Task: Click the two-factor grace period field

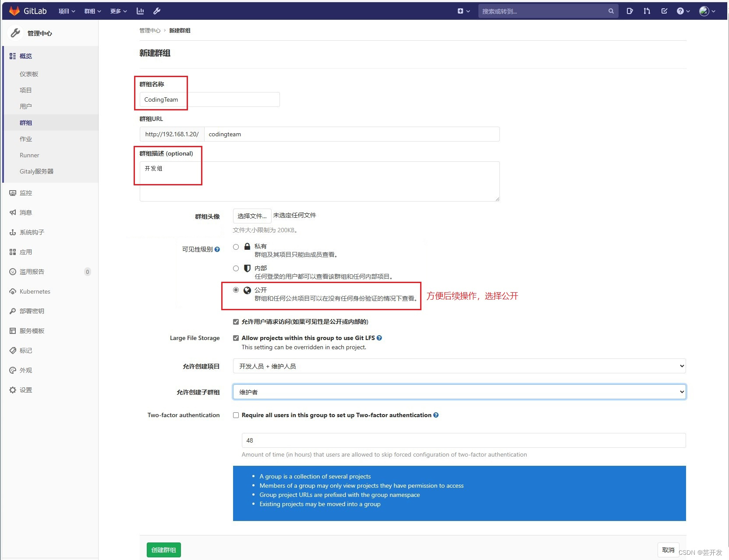Action: (464, 440)
